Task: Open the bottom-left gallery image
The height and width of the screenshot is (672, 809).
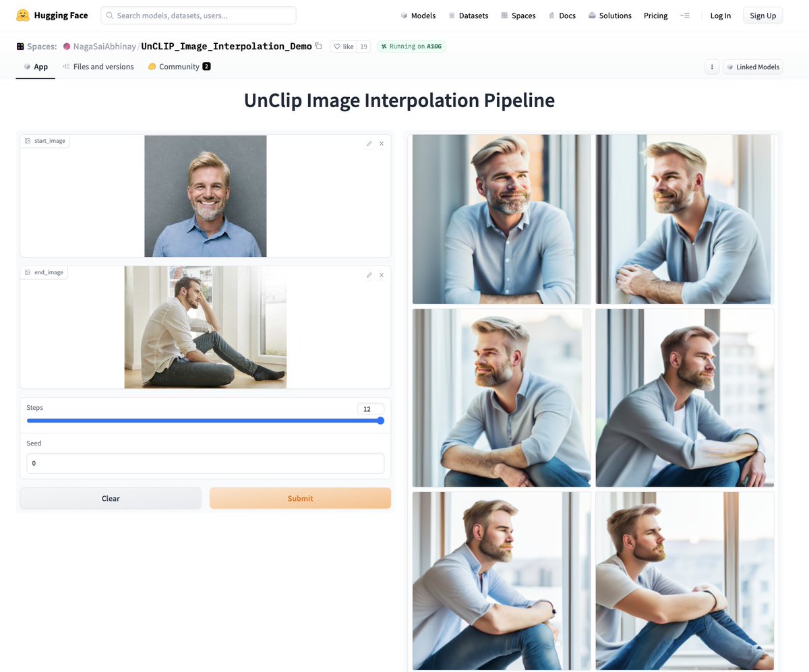Action: [x=502, y=580]
